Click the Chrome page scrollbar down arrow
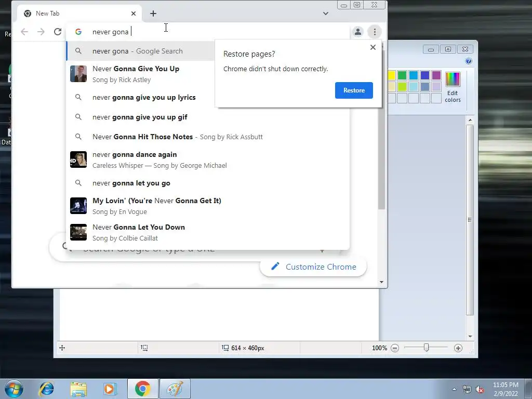The height and width of the screenshot is (399, 532). 382,282
